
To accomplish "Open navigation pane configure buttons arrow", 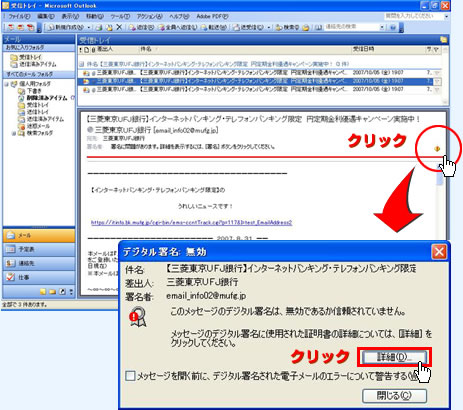I will 71,292.
